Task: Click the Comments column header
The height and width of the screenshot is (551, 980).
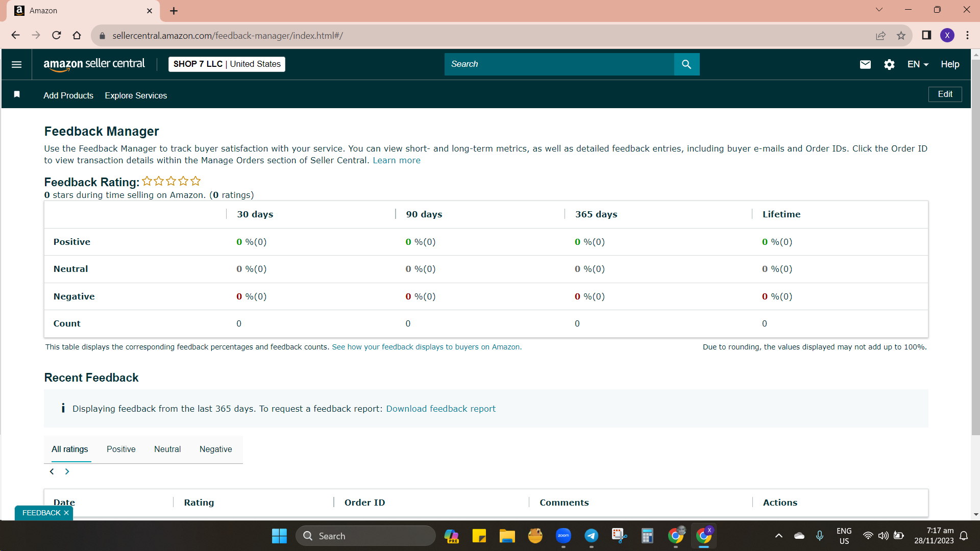Action: (564, 503)
